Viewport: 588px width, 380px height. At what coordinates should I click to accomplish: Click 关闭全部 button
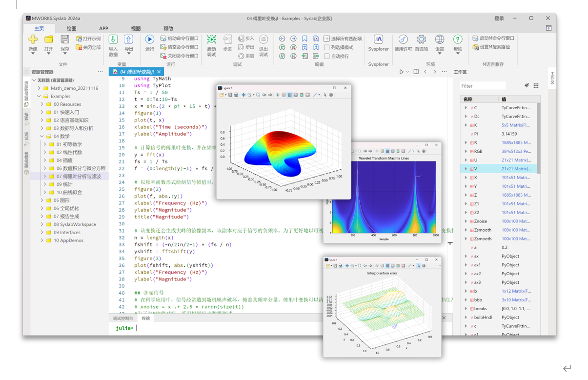[x=88, y=47]
